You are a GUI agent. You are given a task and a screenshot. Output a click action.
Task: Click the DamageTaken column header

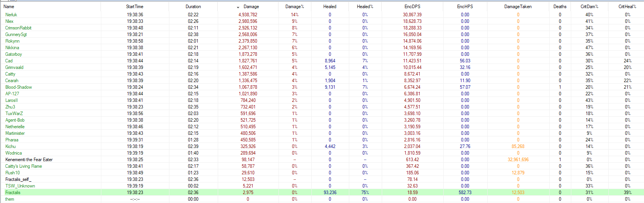coord(518,7)
